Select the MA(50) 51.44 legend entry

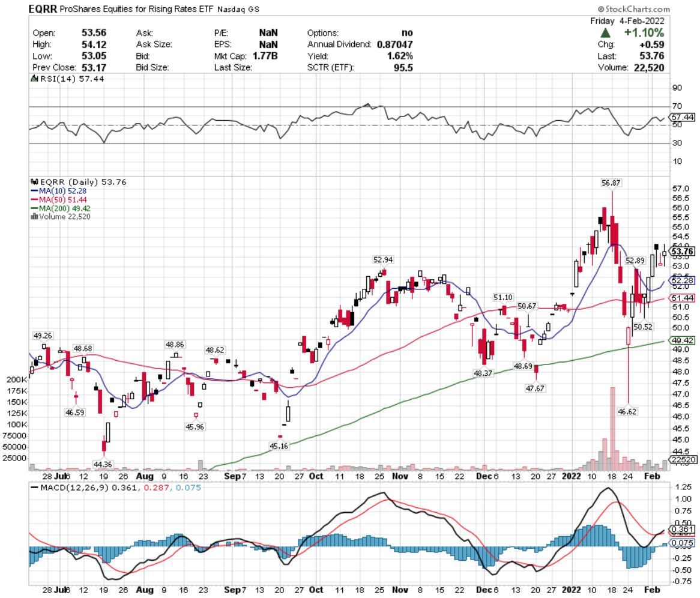[59, 199]
